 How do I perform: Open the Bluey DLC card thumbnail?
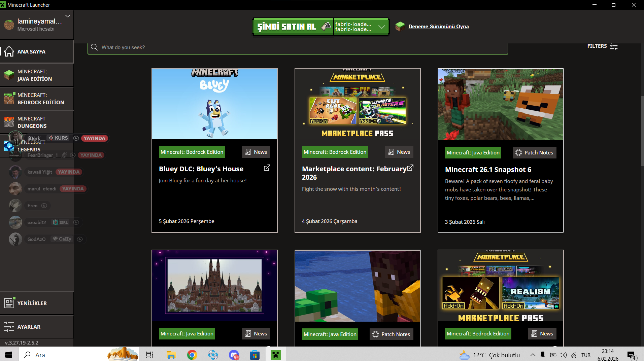pos(214,104)
